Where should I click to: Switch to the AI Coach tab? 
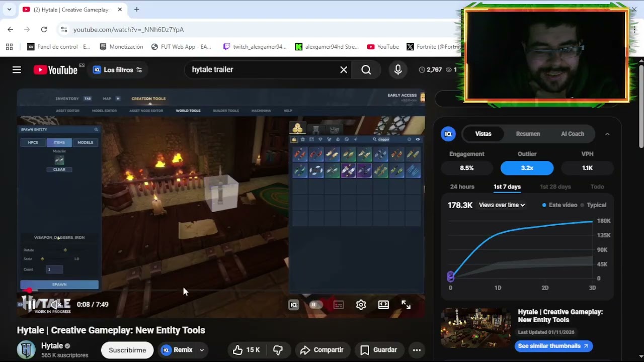click(x=573, y=134)
